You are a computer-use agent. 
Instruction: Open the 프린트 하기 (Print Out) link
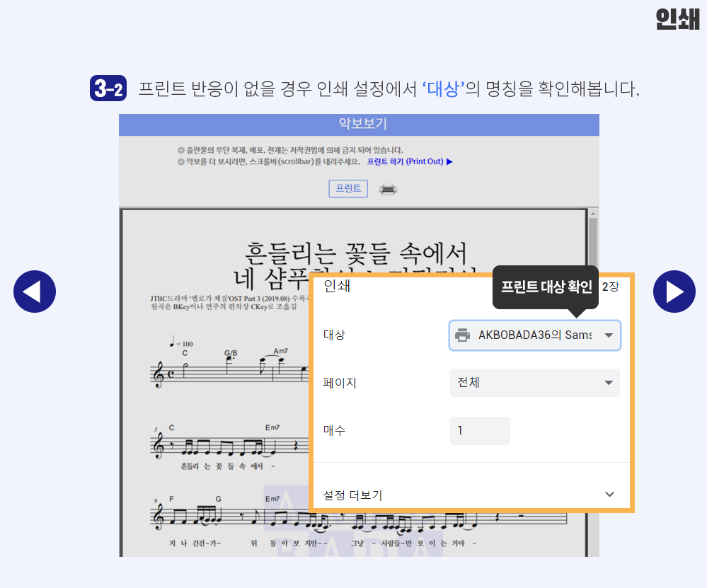point(410,161)
